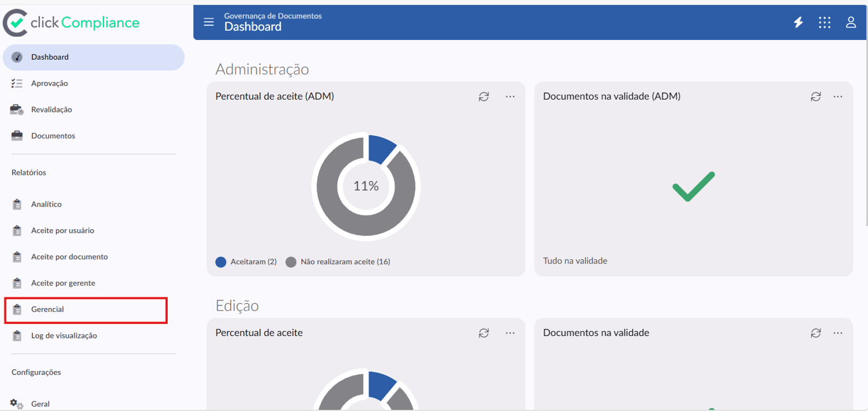Click the Relatórios section label
This screenshot has height=411, width=868.
pos(29,172)
